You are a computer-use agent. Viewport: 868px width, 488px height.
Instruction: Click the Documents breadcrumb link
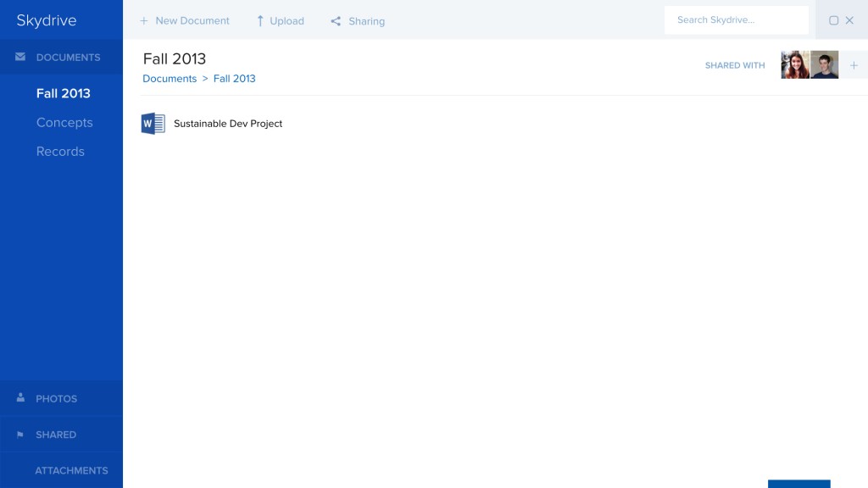pyautogui.click(x=170, y=79)
